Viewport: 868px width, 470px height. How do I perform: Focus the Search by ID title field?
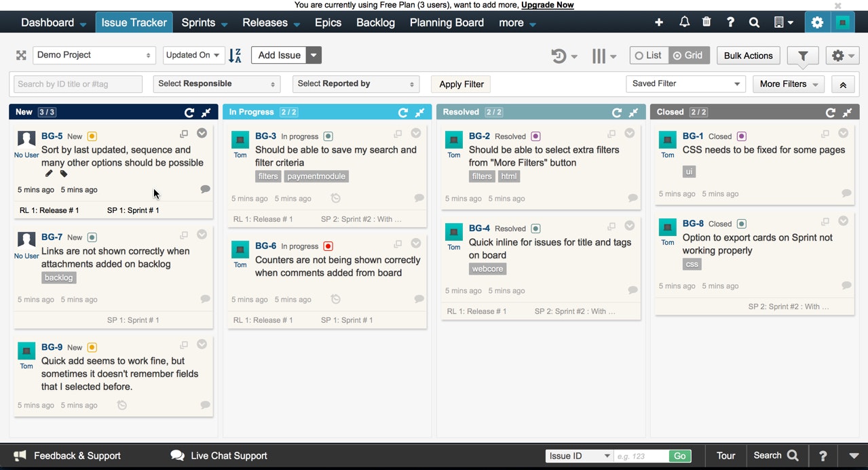coord(78,84)
